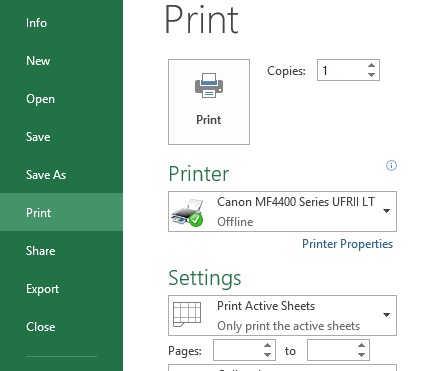Image resolution: width=421 pixels, height=371 pixels.
Task: Decrease copies with the down arrow
Action: coord(371,75)
